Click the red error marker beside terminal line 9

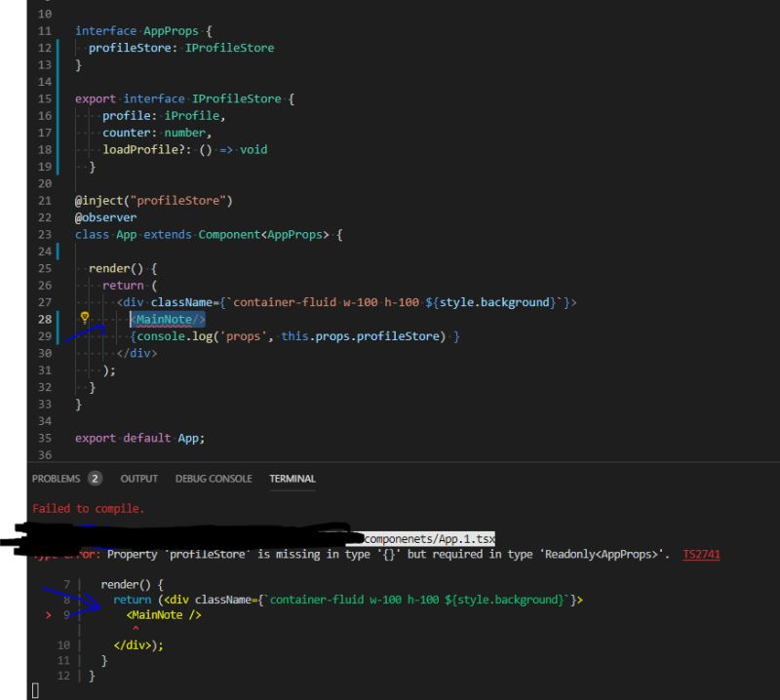tap(47, 614)
